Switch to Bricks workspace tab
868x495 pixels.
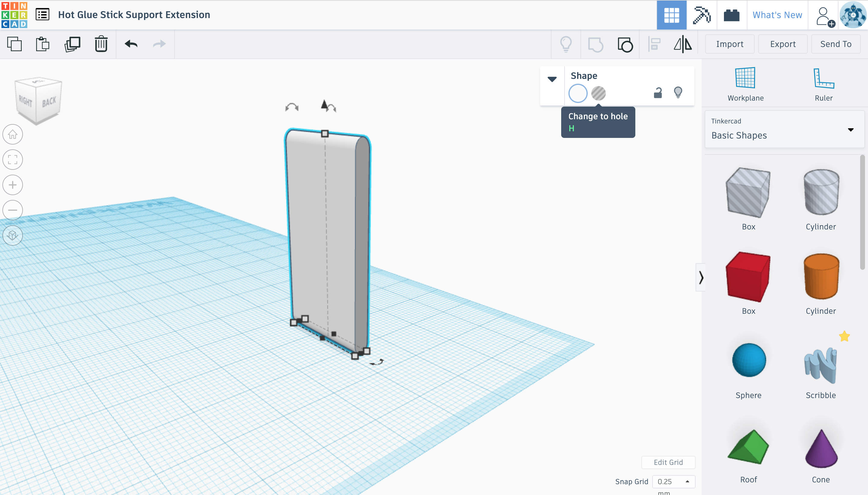click(x=731, y=15)
